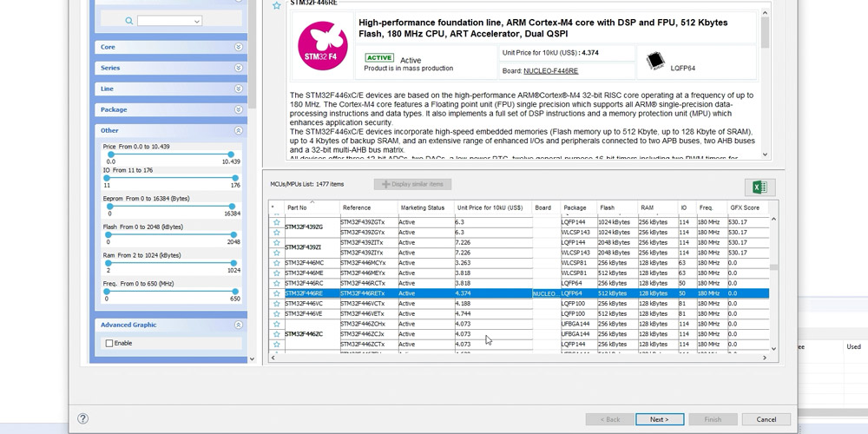Star the STM32F446ZCHx row
The image size is (868, 434).
coord(277,324)
